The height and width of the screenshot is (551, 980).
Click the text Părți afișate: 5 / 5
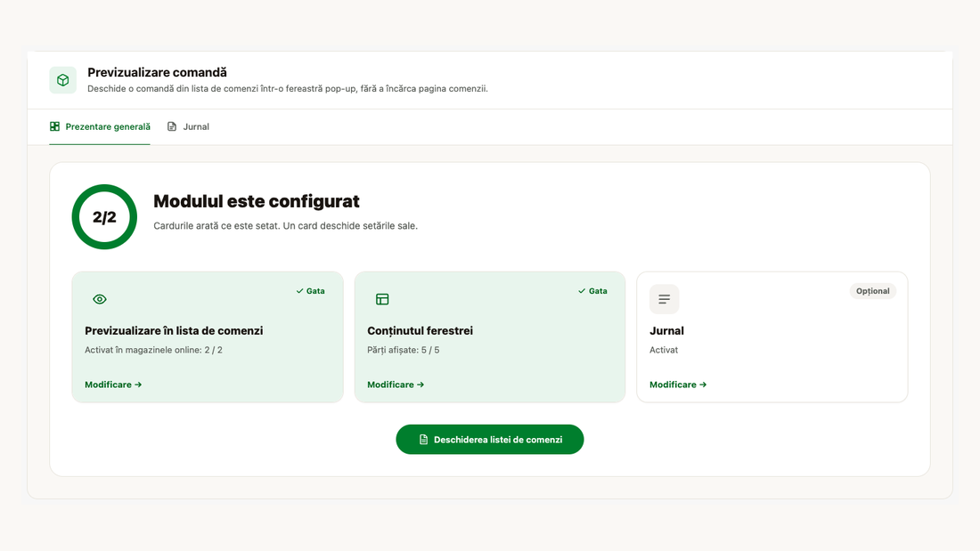click(403, 350)
